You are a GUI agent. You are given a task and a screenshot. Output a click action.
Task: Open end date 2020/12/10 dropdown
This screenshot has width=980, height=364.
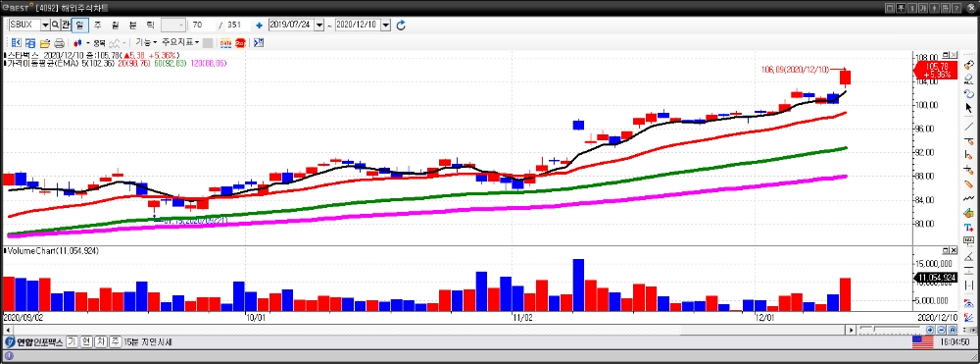pos(385,25)
